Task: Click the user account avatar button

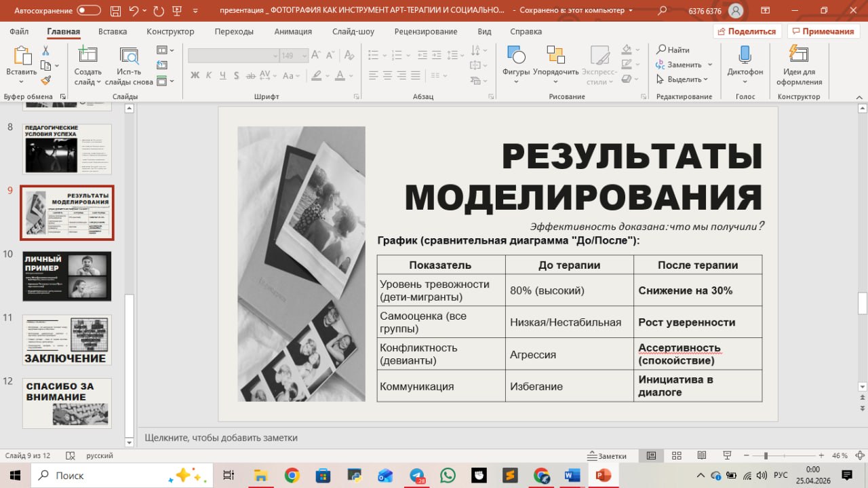Action: click(x=736, y=11)
